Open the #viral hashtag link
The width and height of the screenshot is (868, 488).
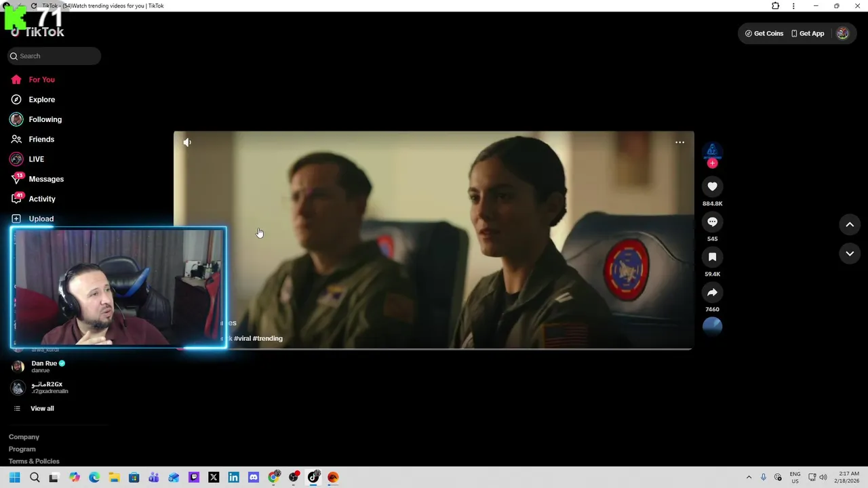[x=242, y=338]
